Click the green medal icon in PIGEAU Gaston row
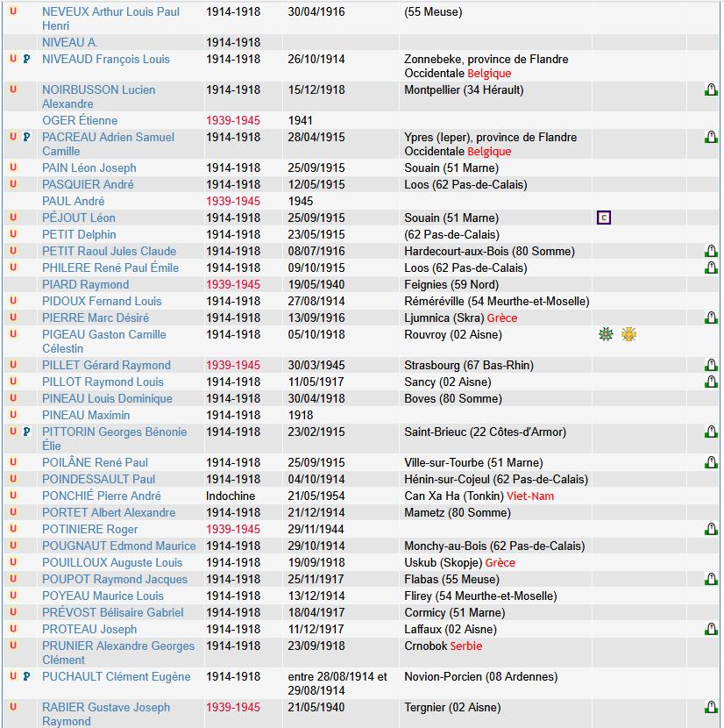Viewport: 724px width, 728px height. tap(606, 334)
